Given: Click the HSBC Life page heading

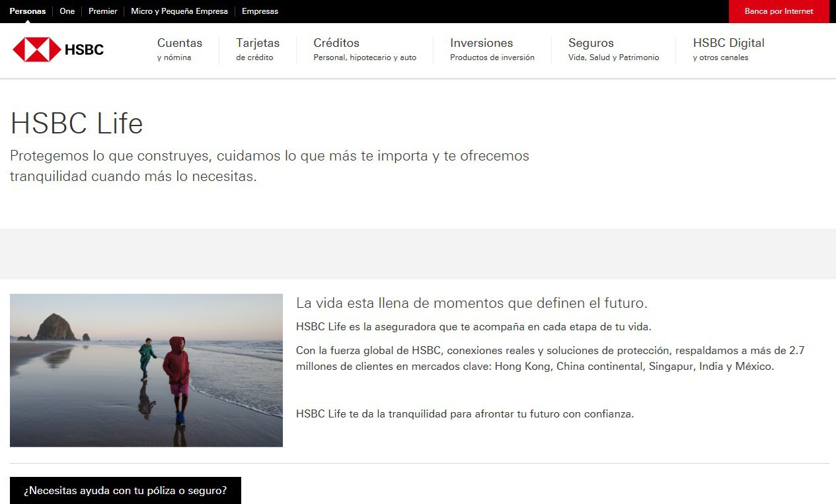Looking at the screenshot, I should pos(77,124).
